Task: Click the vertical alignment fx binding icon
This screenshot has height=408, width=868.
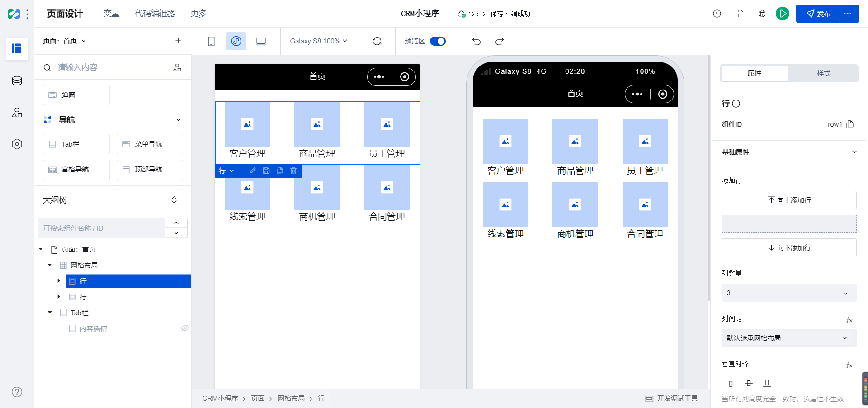Action: click(849, 365)
